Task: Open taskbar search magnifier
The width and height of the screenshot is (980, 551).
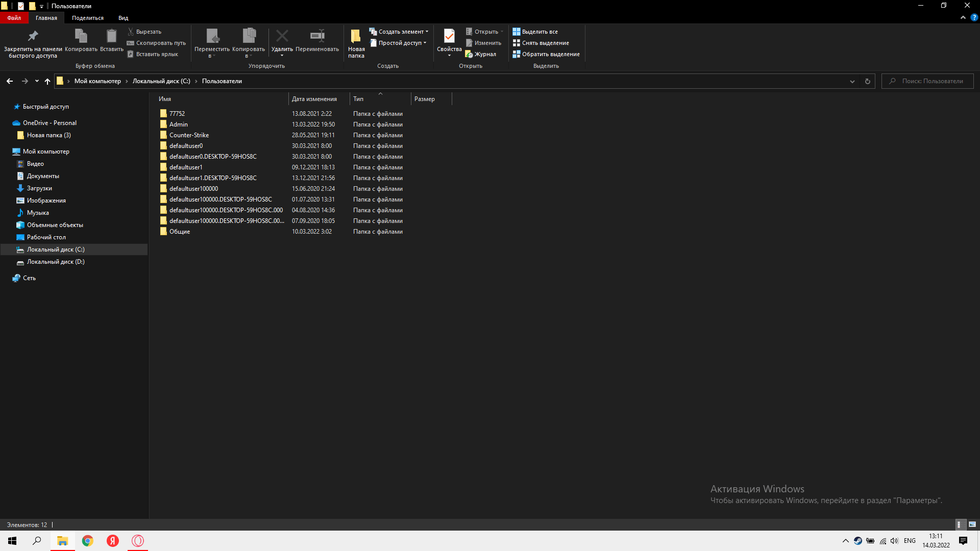Action: pos(37,541)
